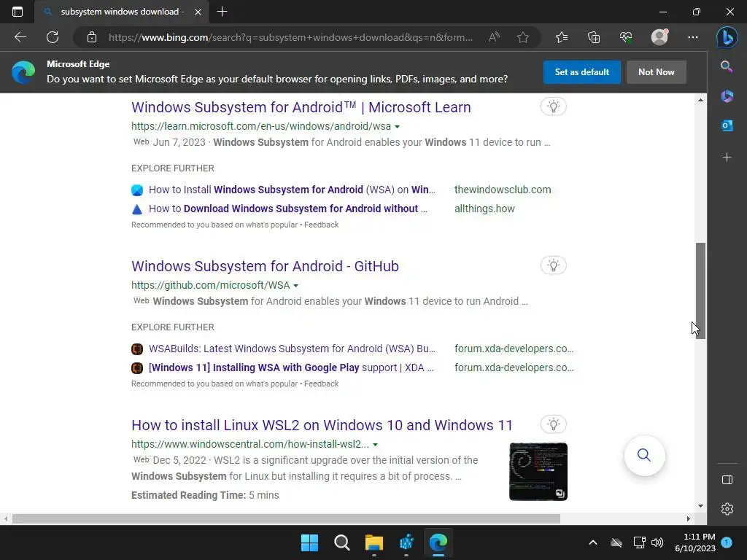Image resolution: width=747 pixels, height=560 pixels.
Task: Click lightbulb icon beside GitHub result
Action: coord(553,265)
